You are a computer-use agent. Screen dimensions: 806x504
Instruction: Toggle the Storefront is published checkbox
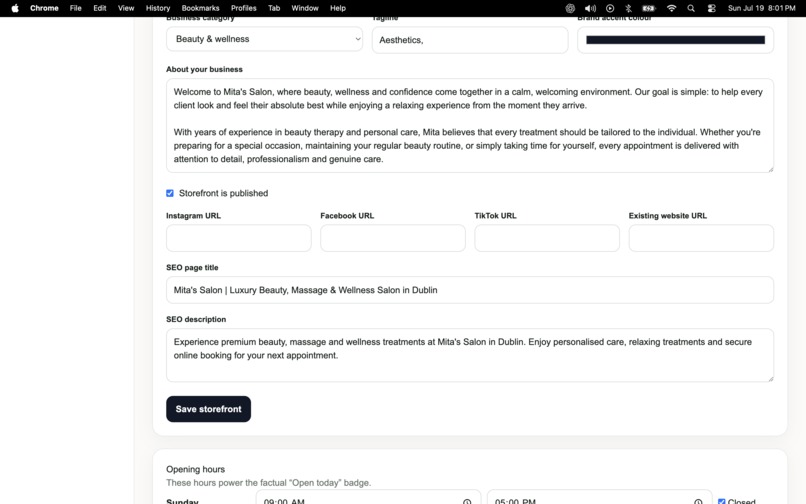170,193
